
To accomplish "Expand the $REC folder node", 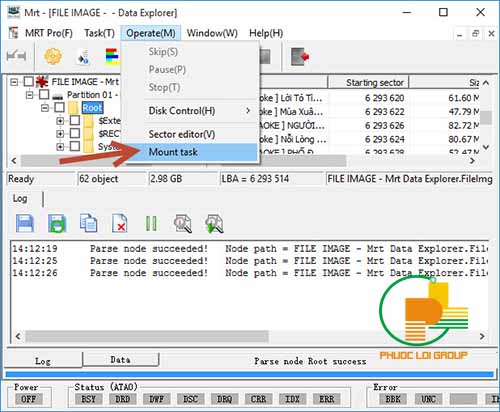I will pyautogui.click(x=60, y=134).
